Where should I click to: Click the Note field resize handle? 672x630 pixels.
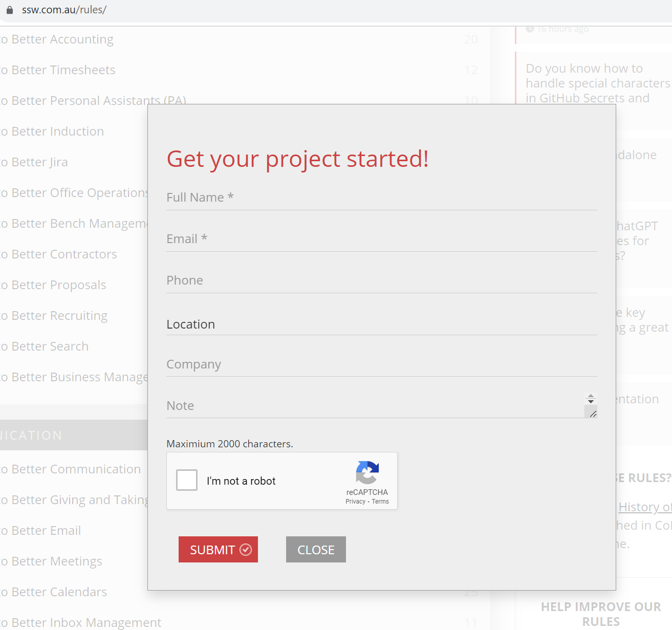pyautogui.click(x=594, y=414)
